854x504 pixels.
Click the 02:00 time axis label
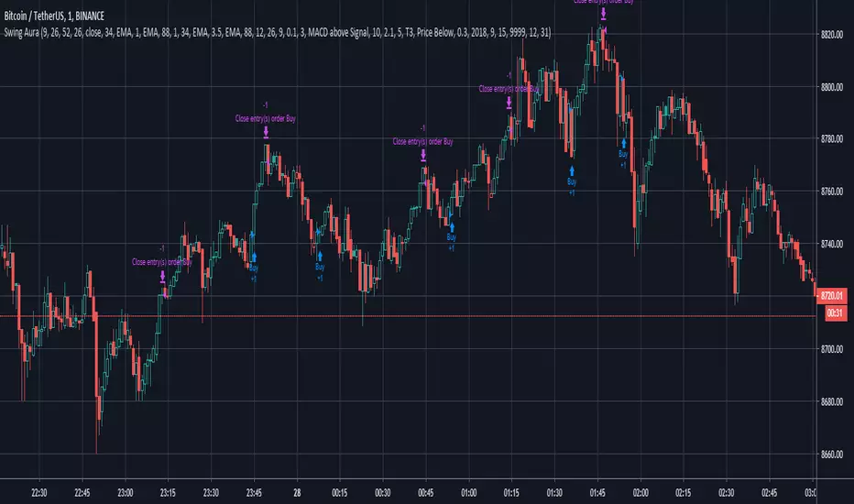pos(640,493)
